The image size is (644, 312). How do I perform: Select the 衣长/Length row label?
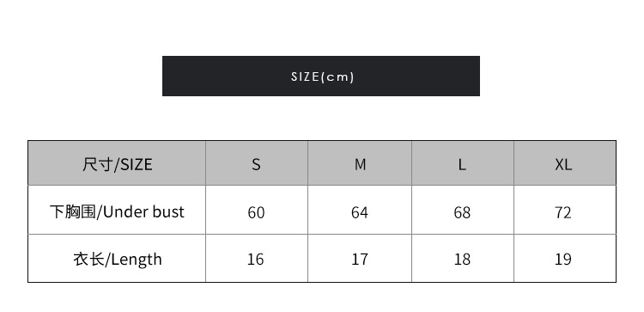tap(117, 259)
